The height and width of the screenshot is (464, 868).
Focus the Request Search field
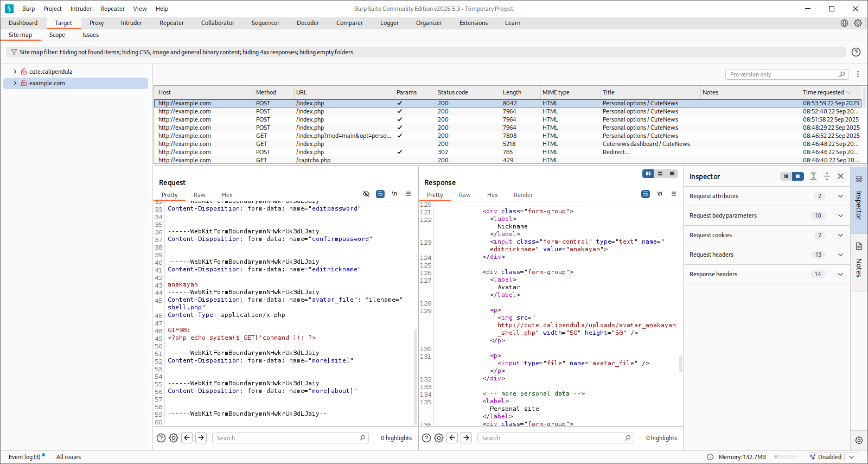(290, 438)
